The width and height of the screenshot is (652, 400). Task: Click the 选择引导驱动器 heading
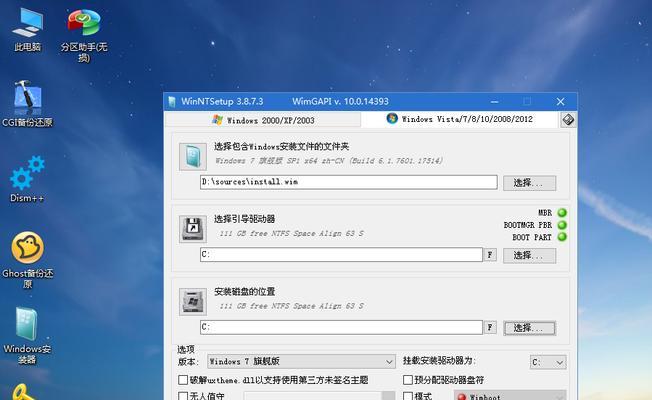pyautogui.click(x=244, y=219)
